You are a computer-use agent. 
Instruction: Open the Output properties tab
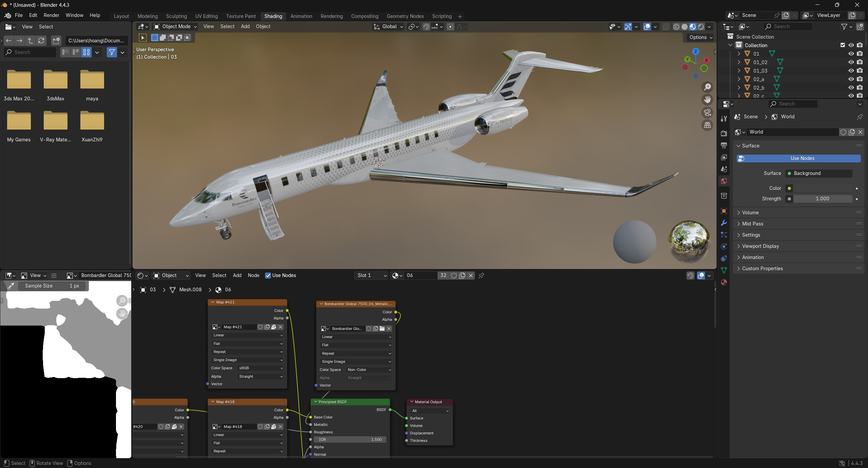point(724,145)
